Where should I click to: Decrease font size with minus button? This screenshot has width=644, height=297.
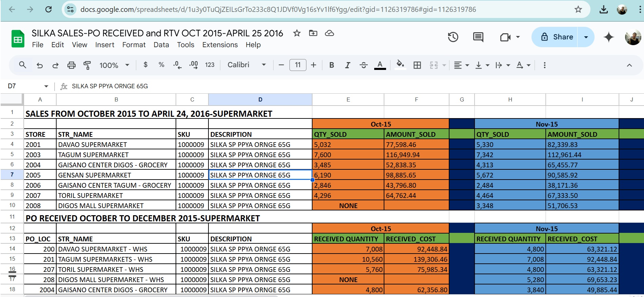point(281,65)
